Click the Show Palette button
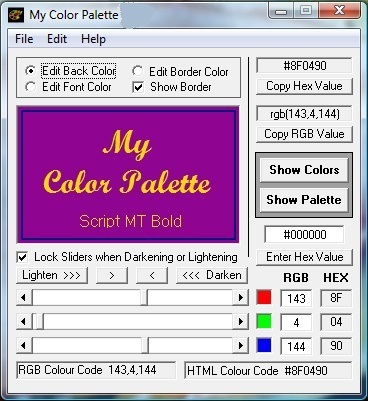The width and height of the screenshot is (368, 401). pos(304,200)
